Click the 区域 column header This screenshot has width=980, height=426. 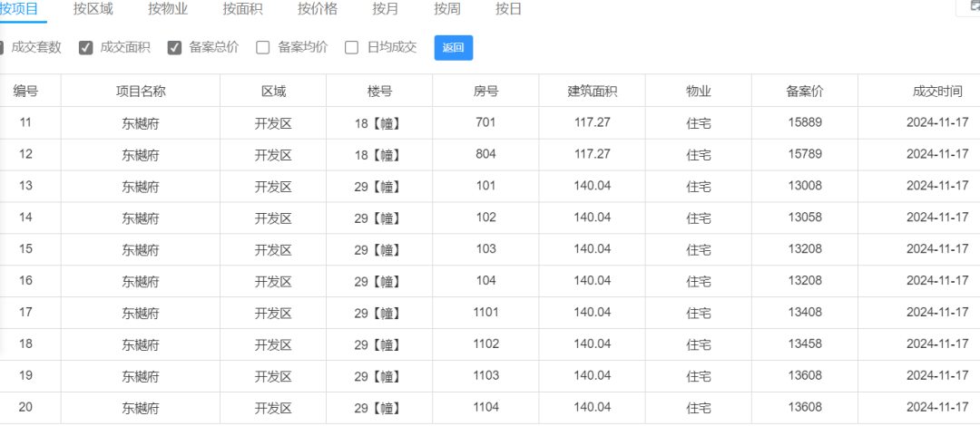coord(273,92)
